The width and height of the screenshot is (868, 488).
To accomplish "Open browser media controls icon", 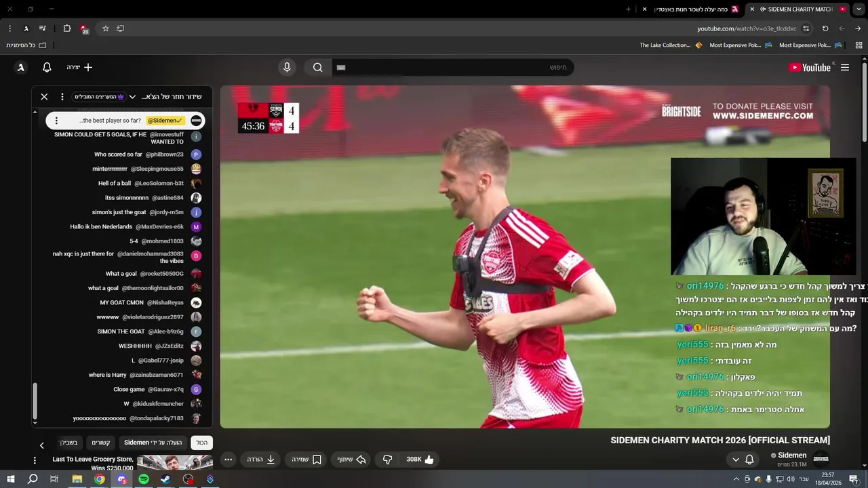I will click(x=43, y=28).
